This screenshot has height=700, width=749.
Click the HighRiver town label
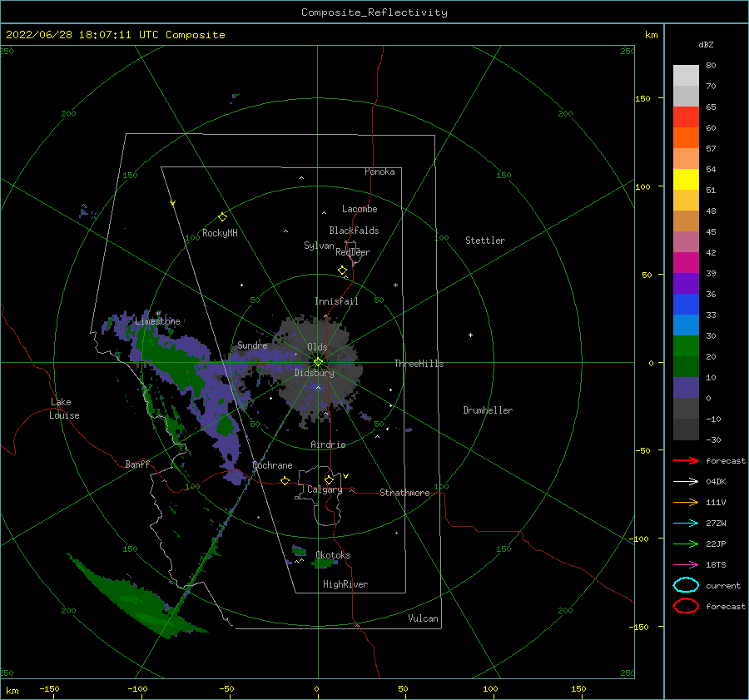(x=345, y=584)
